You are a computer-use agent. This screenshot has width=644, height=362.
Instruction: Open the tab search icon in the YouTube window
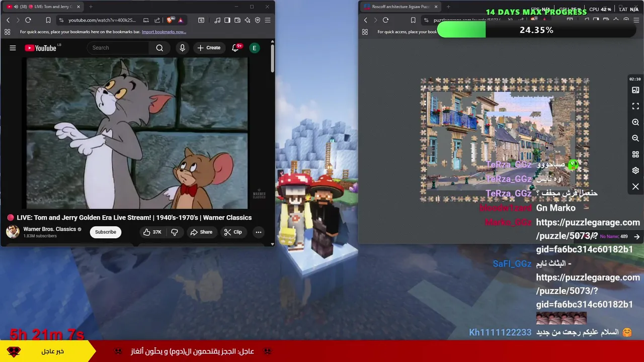(x=201, y=20)
